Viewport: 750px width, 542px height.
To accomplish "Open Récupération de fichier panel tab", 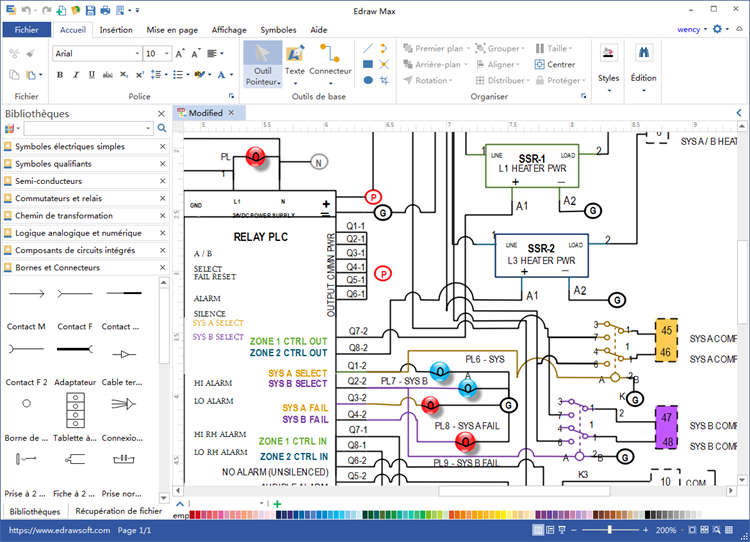I will [118, 511].
